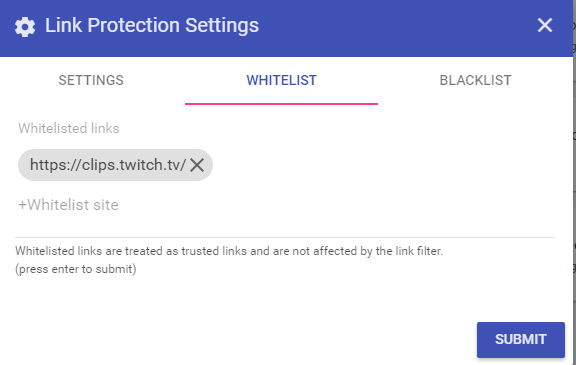The width and height of the screenshot is (576, 365).
Task: Click the trusted links description sentence
Action: (x=229, y=251)
